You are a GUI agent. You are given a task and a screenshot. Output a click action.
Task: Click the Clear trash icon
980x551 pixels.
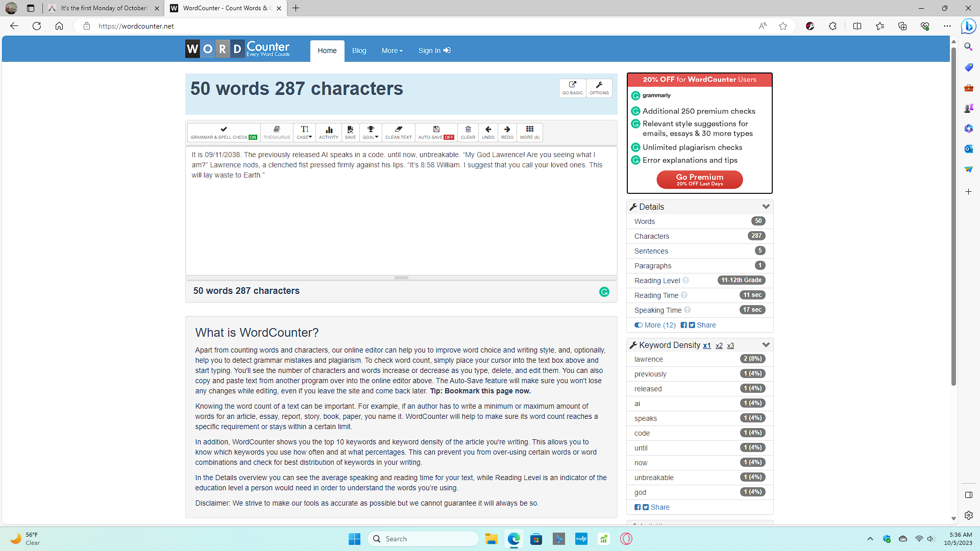468,132
